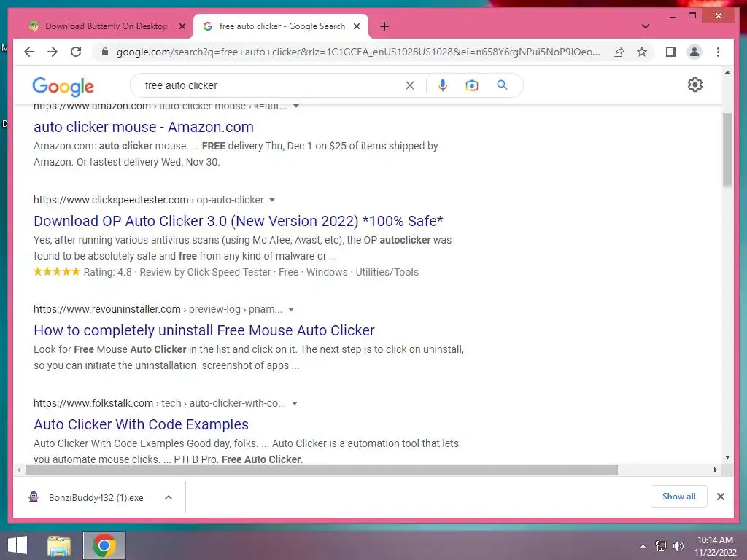Click the scroll right arrow
747x560 pixels.
715,470
